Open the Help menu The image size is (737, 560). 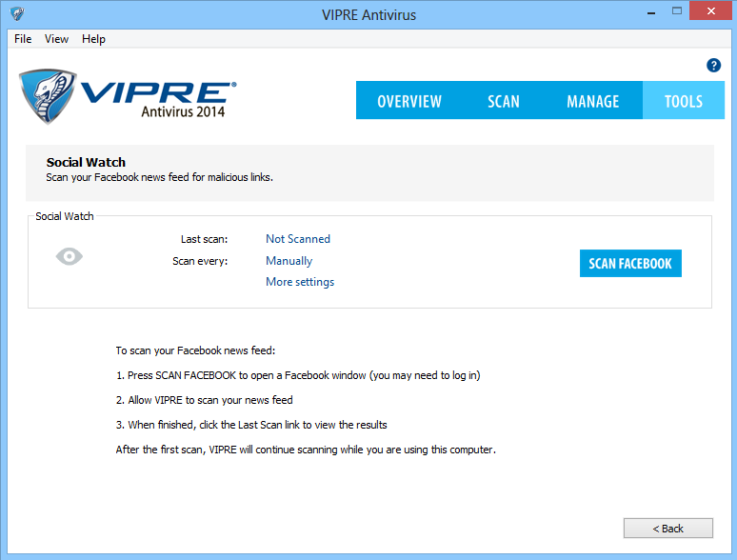(x=93, y=39)
